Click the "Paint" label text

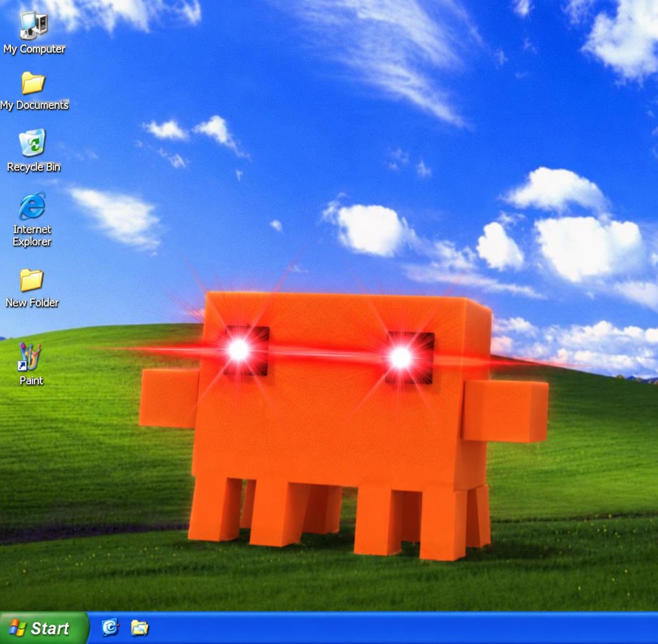point(31,381)
